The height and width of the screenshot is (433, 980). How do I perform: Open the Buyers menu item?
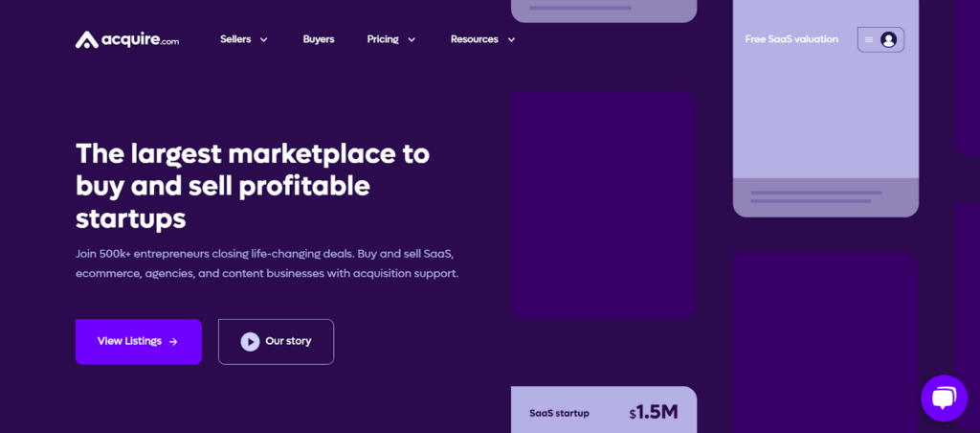pos(319,39)
